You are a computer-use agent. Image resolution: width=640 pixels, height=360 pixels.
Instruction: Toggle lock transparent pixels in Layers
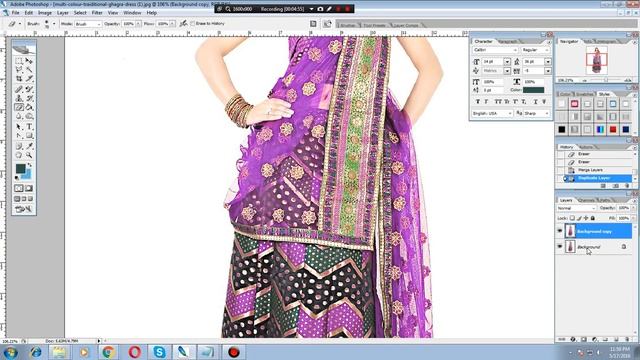pyautogui.click(x=572, y=218)
